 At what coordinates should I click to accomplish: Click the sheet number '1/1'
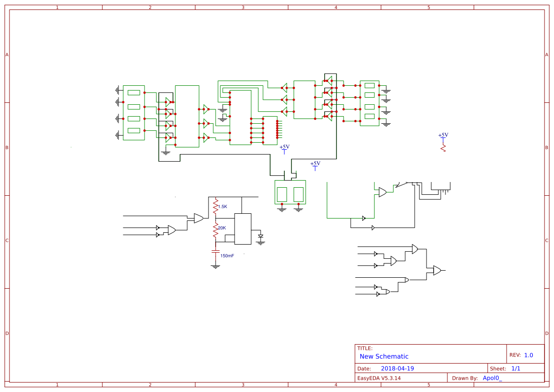516,368
